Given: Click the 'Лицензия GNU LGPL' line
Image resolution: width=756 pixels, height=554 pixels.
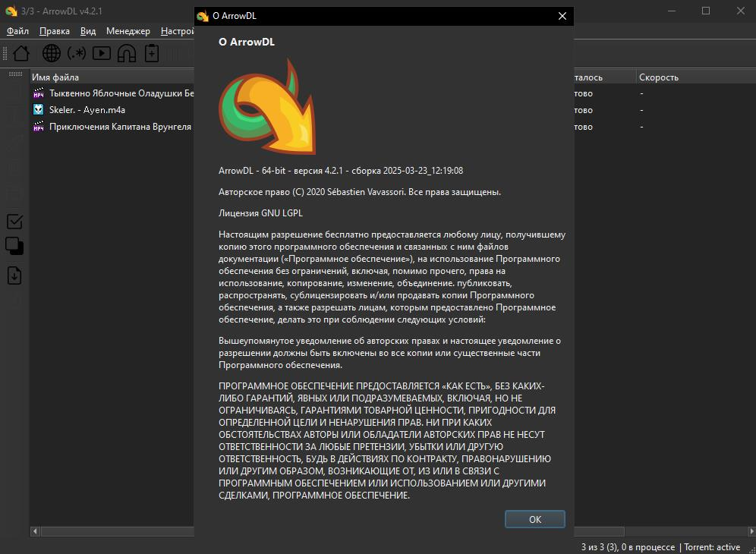Looking at the screenshot, I should [x=260, y=212].
